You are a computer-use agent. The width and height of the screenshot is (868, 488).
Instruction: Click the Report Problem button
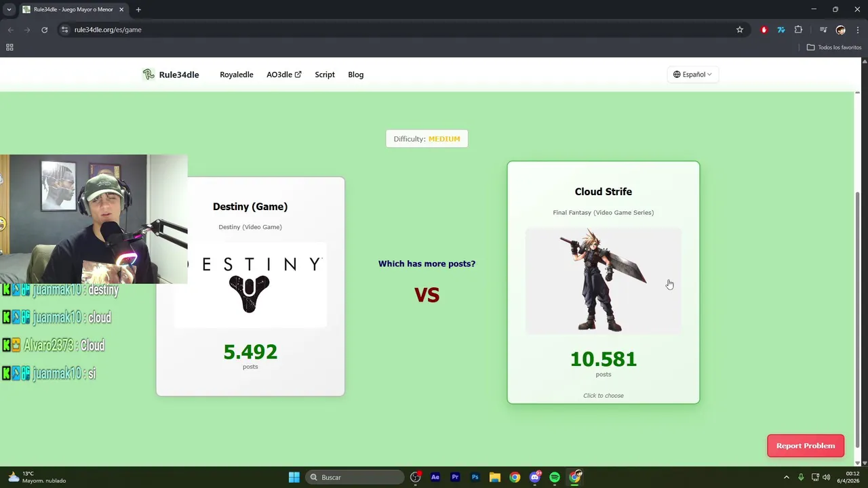(806, 446)
